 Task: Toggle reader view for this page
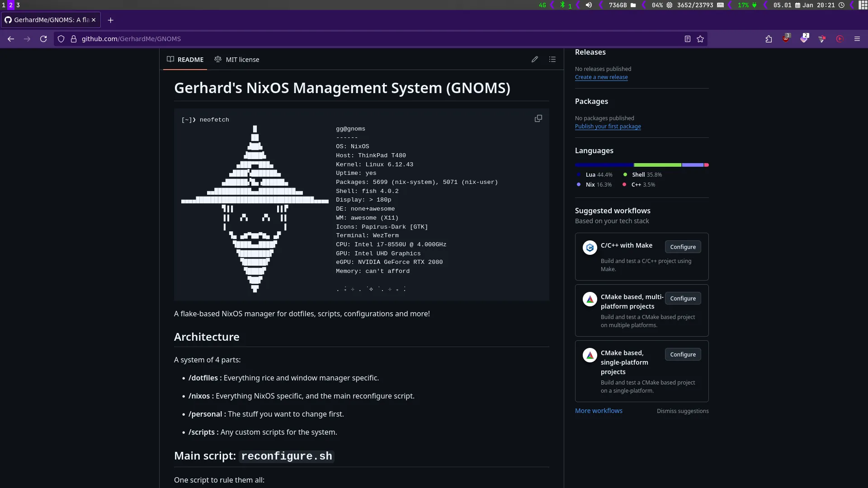tap(688, 39)
